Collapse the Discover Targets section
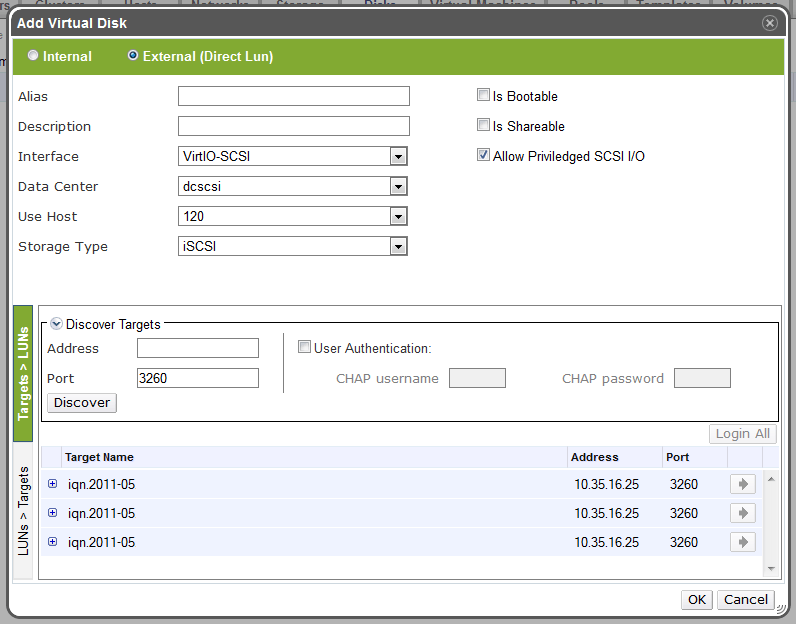The height and width of the screenshot is (624, 796). click(x=56, y=324)
